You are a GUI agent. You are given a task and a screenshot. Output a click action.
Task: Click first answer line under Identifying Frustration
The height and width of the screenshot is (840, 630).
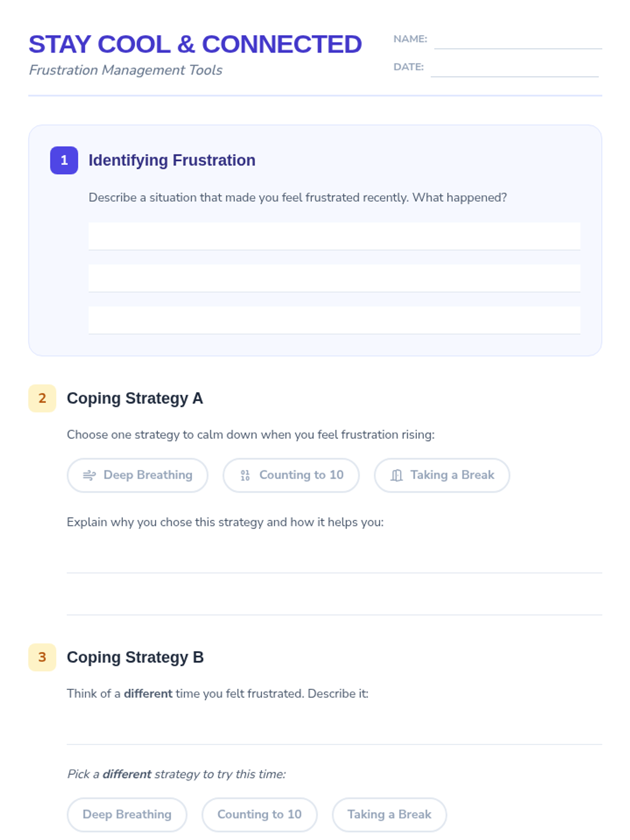334,236
